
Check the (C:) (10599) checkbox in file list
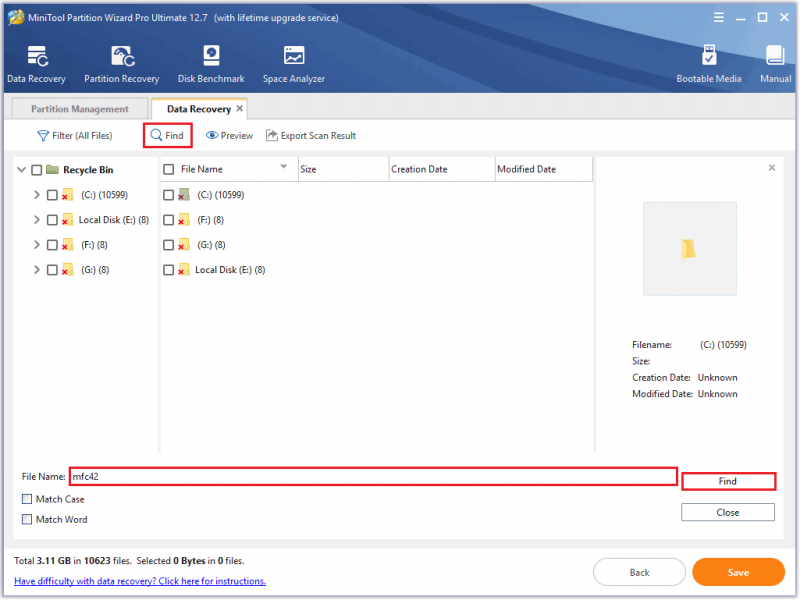[x=168, y=195]
